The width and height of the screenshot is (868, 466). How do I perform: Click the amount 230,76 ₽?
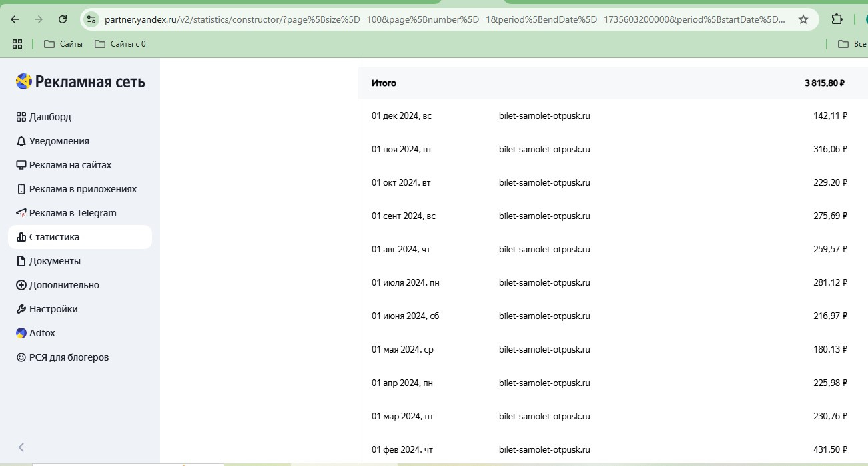[830, 416]
